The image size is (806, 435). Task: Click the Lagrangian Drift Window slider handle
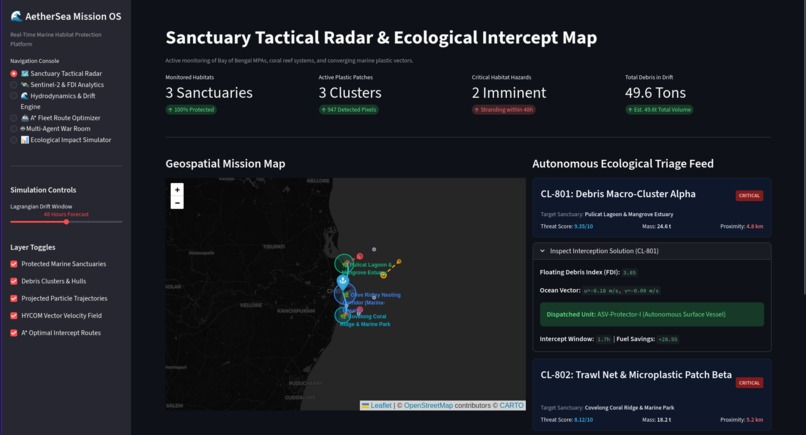[66, 222]
